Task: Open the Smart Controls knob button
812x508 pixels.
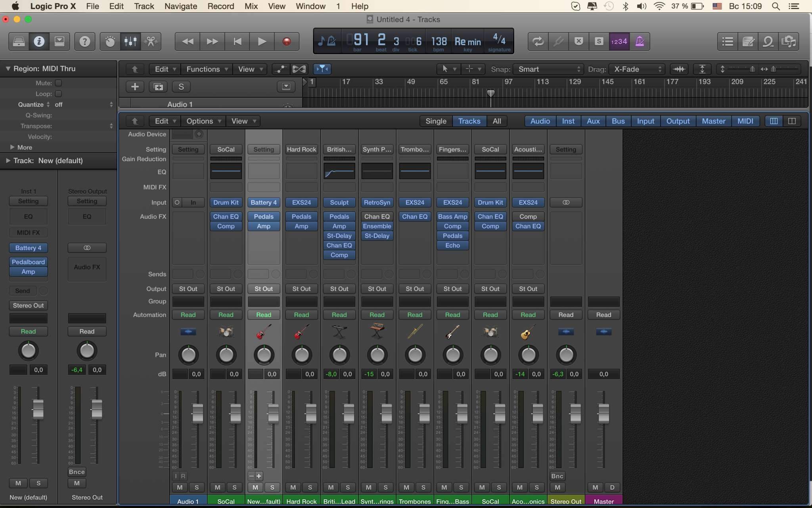Action: (110, 41)
